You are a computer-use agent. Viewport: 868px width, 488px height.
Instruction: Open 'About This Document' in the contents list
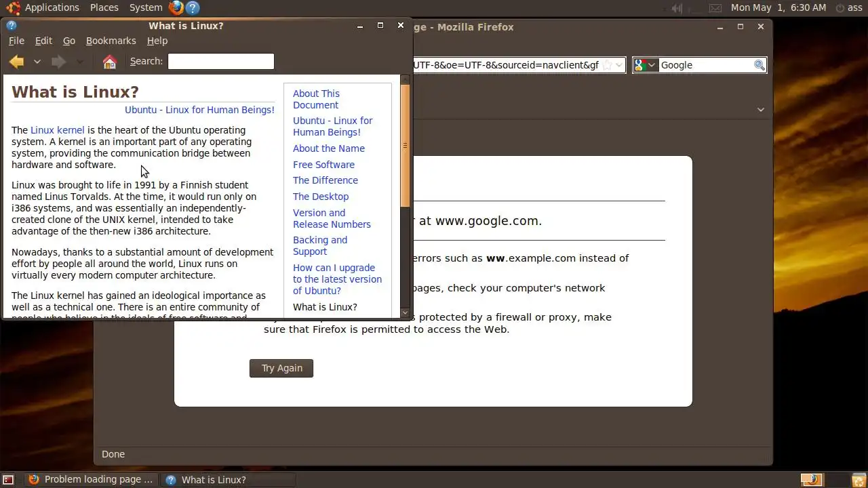pyautogui.click(x=316, y=99)
